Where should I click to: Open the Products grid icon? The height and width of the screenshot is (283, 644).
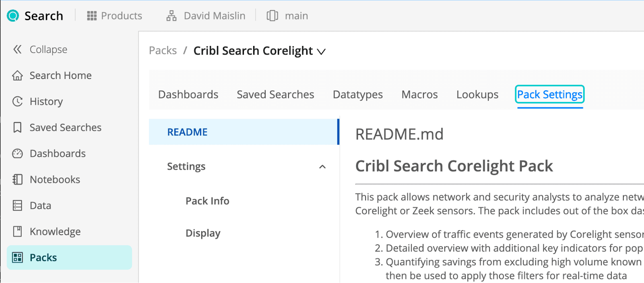point(92,16)
